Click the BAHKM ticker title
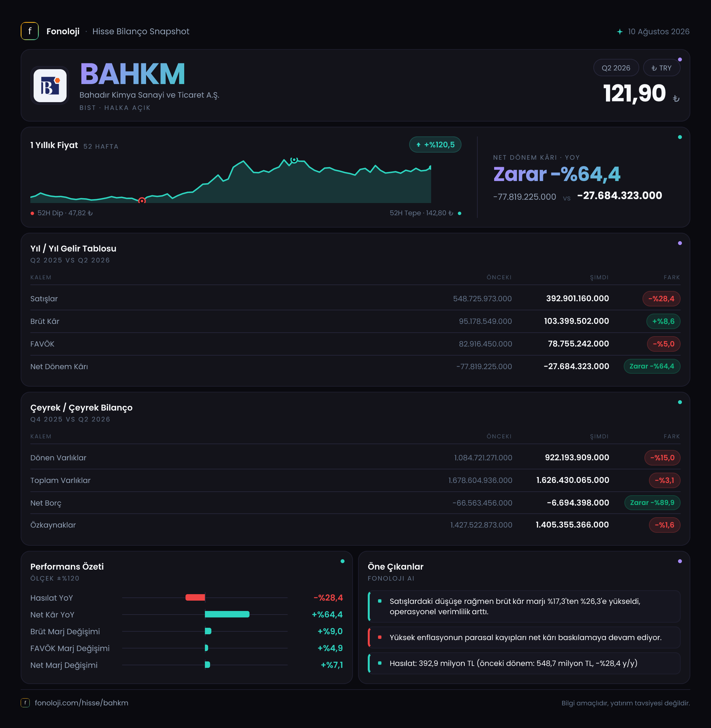This screenshot has width=711, height=728. tap(133, 74)
